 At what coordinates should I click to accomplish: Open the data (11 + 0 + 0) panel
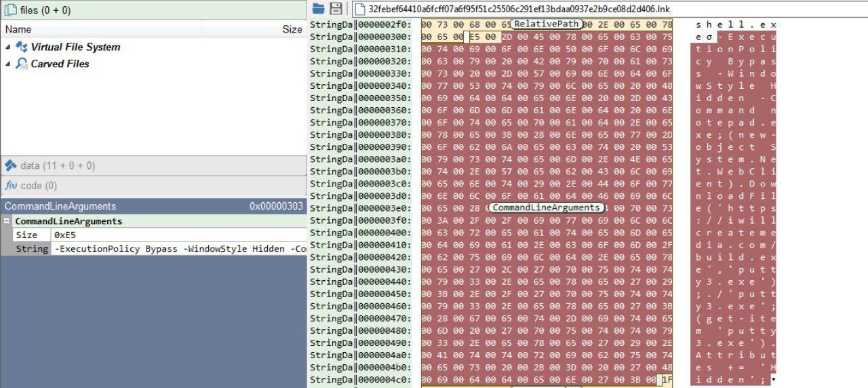tap(153, 166)
